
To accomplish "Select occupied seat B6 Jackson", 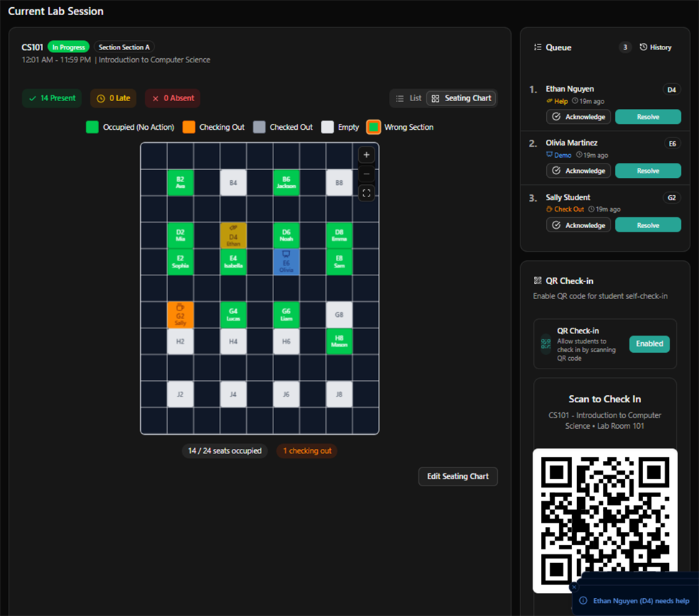I will 286,183.
